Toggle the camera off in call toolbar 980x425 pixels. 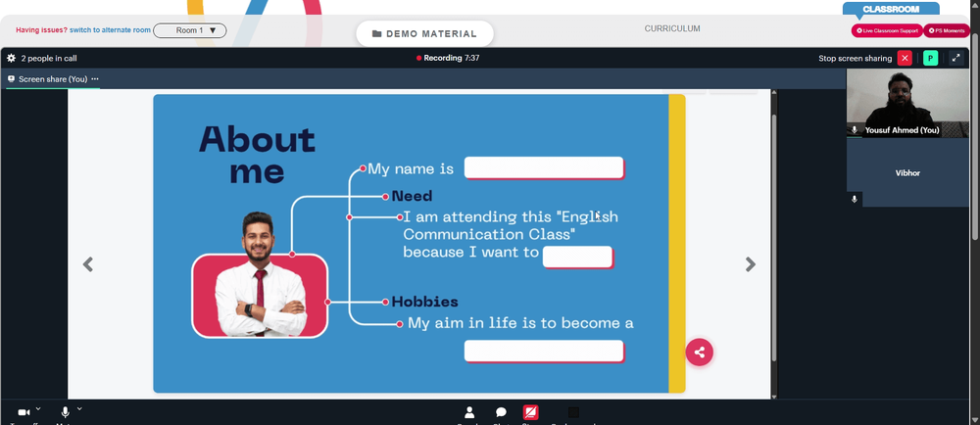pyautogui.click(x=24, y=412)
